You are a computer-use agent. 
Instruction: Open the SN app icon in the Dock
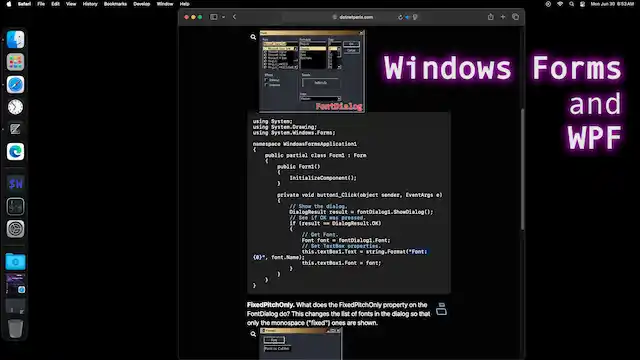[16, 184]
